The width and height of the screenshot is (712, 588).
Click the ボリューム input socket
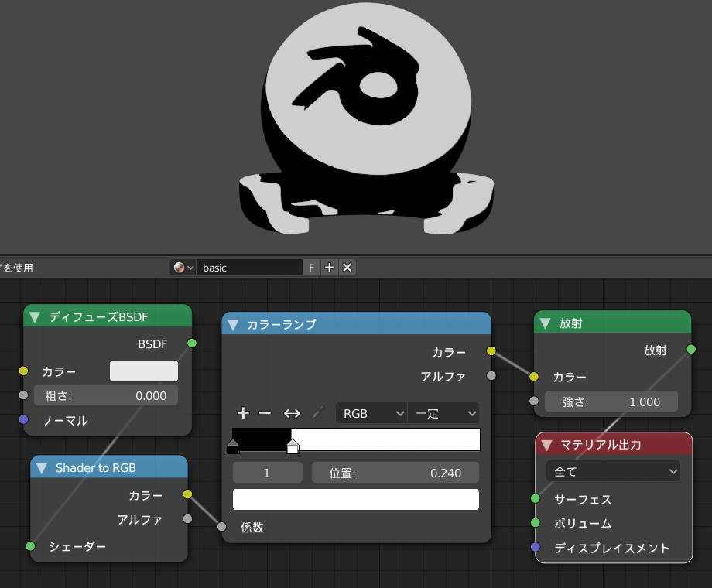click(536, 522)
